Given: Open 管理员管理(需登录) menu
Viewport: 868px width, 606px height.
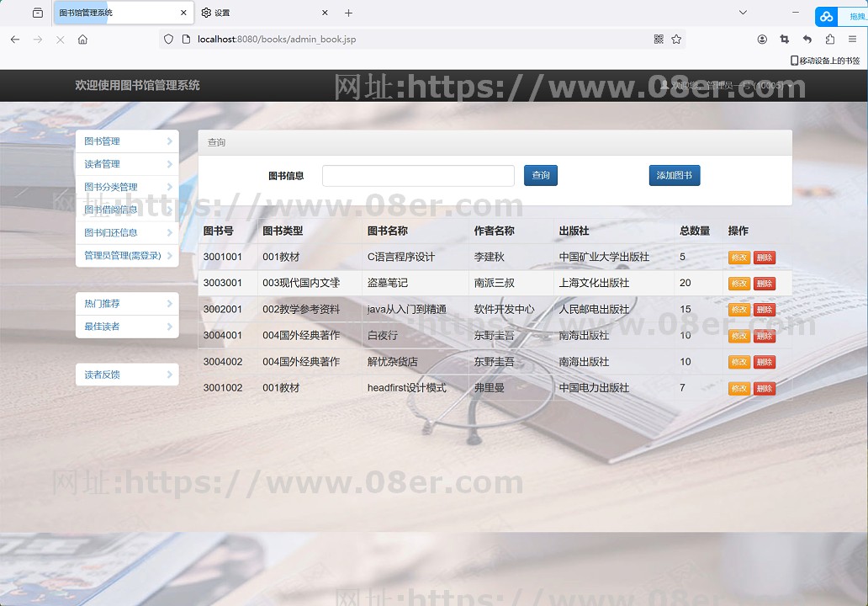Looking at the screenshot, I should click(127, 255).
